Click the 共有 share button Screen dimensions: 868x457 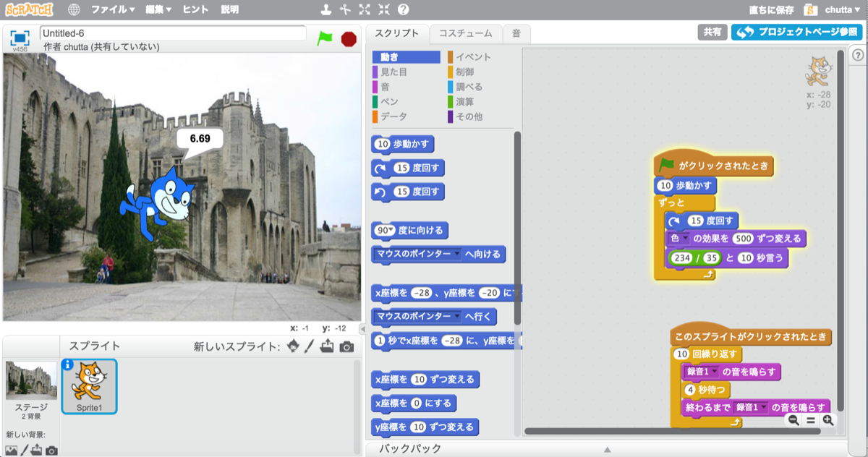(712, 33)
